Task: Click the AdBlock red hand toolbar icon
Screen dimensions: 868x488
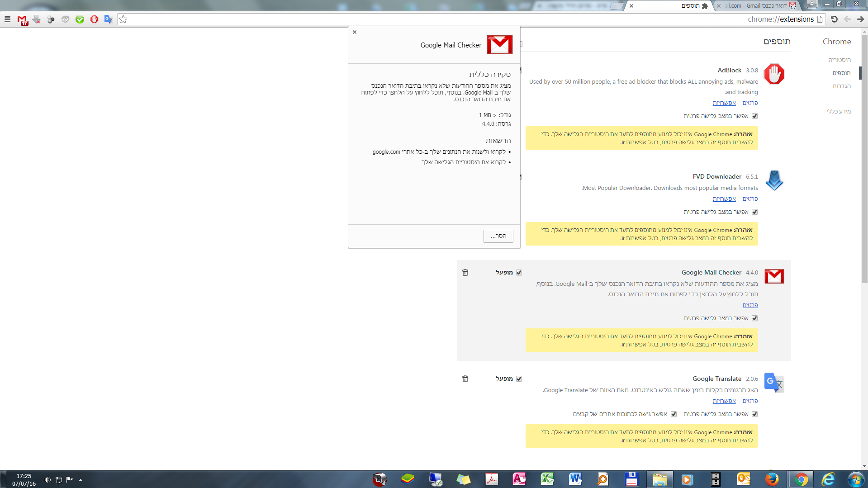Action: (x=94, y=19)
